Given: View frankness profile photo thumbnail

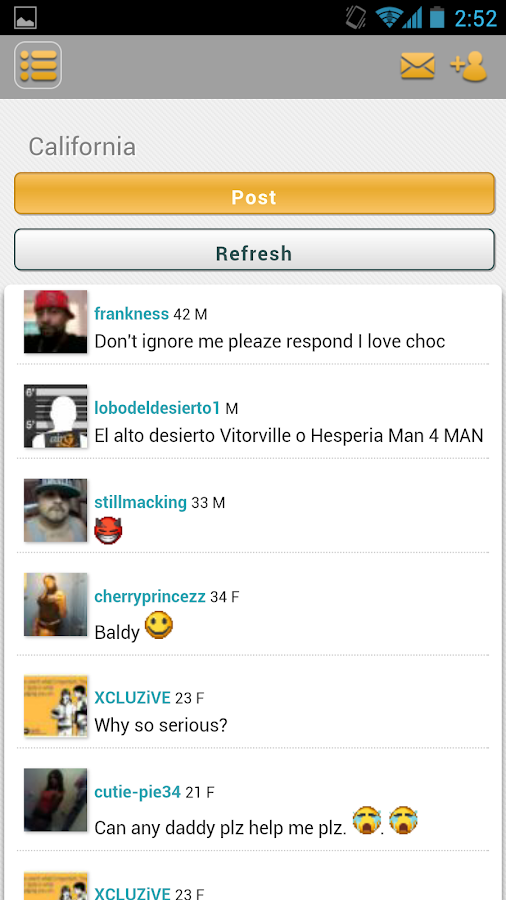Looking at the screenshot, I should [x=56, y=321].
